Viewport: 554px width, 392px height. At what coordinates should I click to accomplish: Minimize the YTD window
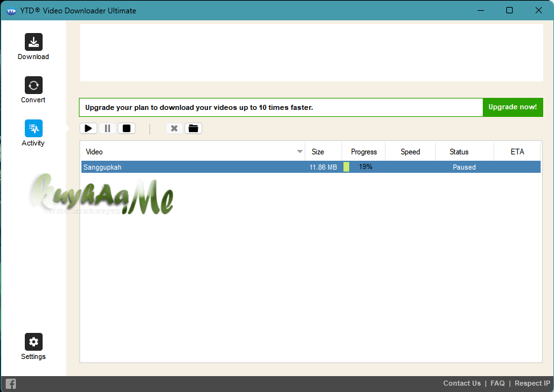coord(480,11)
